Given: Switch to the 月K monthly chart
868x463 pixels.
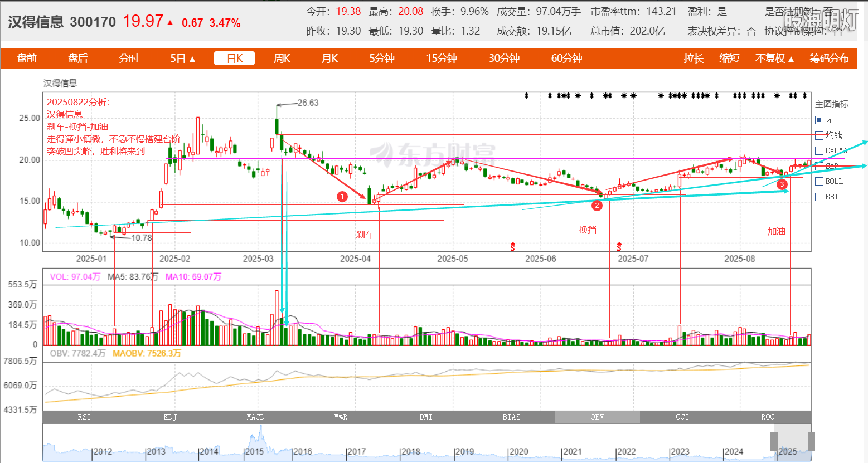Looking at the screenshot, I should point(330,59).
